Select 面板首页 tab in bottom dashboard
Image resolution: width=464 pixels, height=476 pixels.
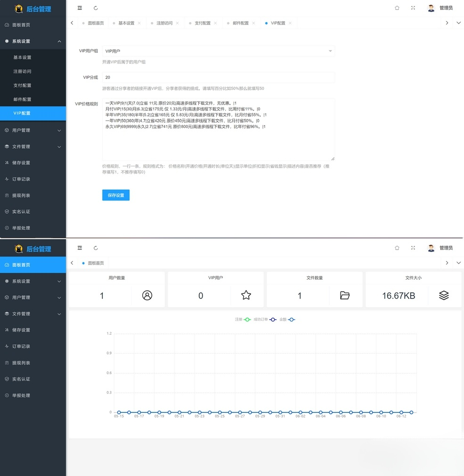(93, 263)
